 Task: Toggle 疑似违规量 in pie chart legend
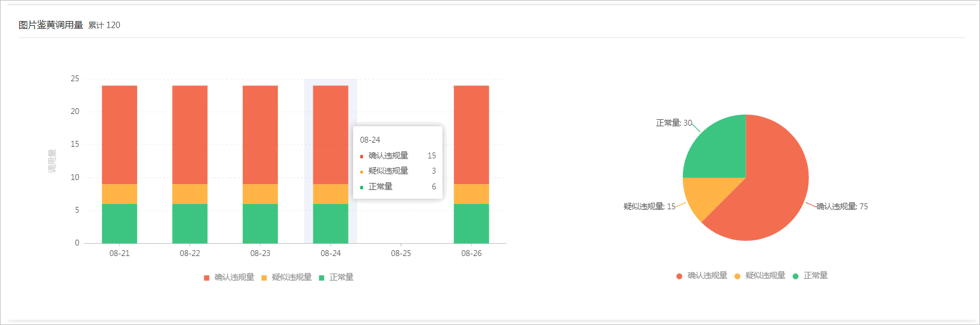[760, 276]
